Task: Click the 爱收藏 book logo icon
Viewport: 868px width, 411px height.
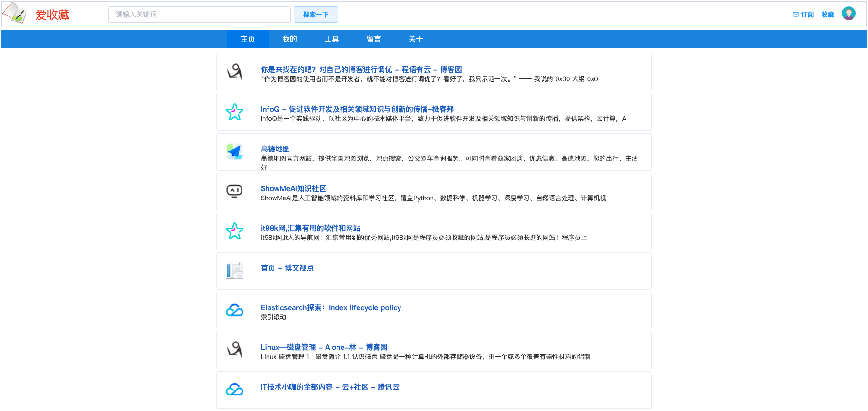Action: point(15,13)
